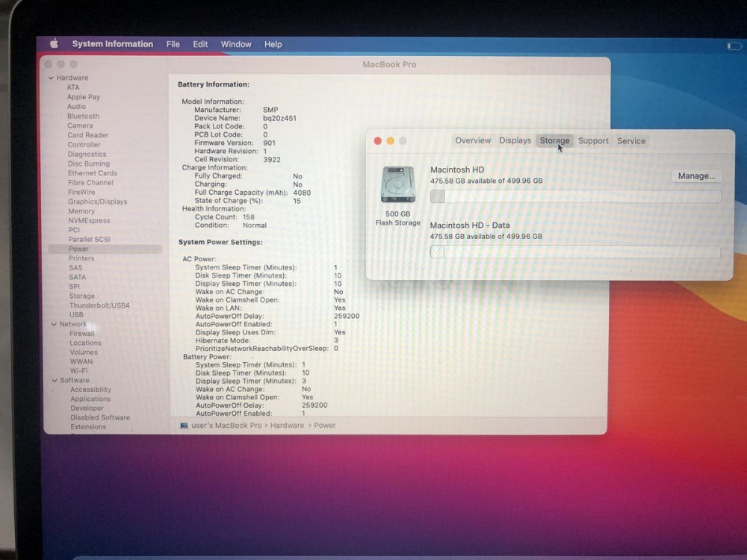Select Applications under Software
Screen dimensions: 747x560
tap(90, 399)
